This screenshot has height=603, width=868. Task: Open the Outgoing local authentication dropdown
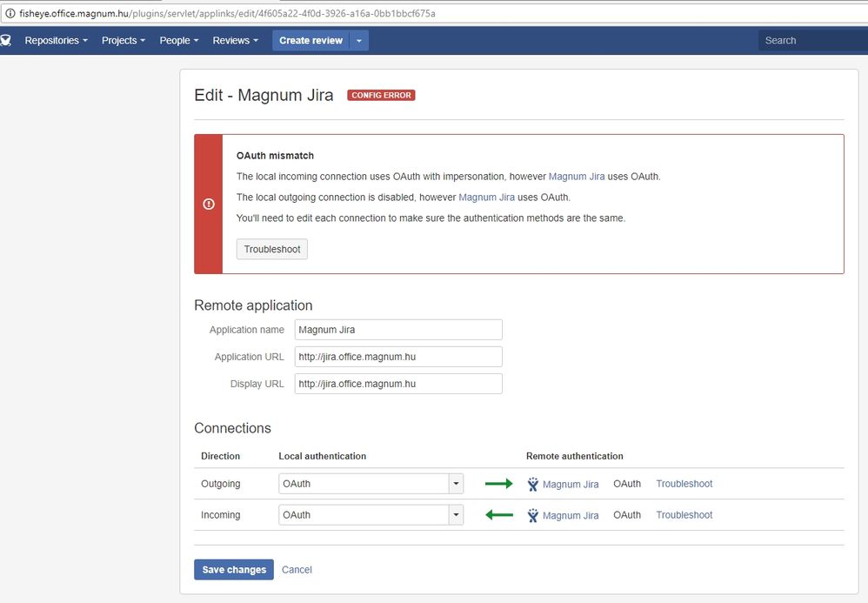tap(371, 484)
